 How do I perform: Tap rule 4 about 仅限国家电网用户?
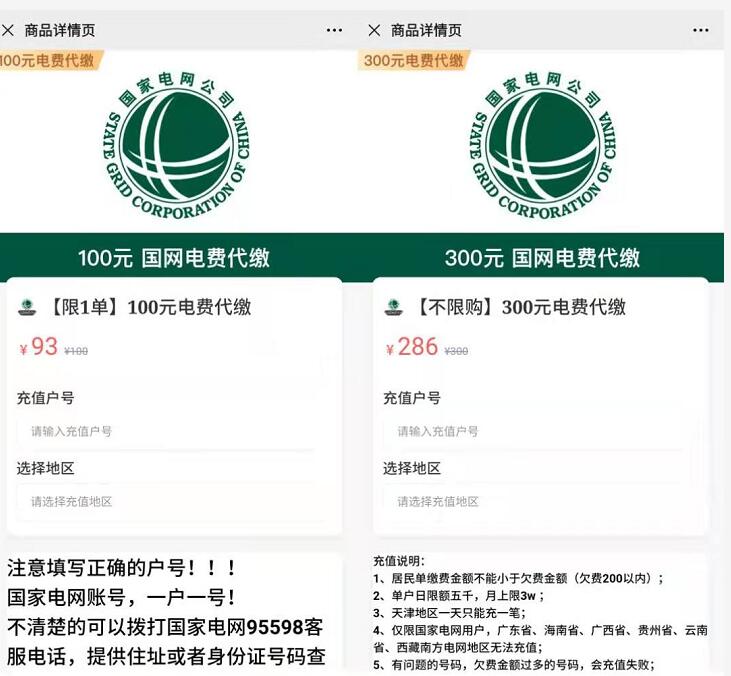click(541, 639)
